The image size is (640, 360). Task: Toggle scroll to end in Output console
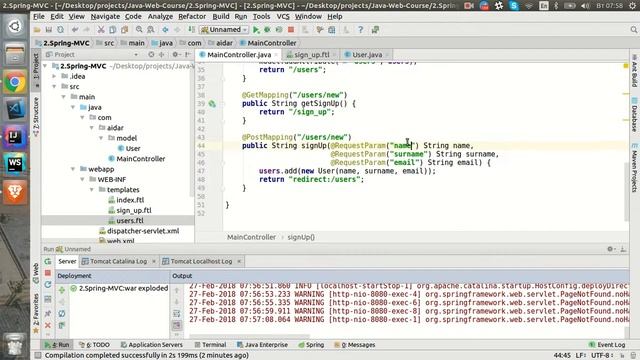point(177,325)
